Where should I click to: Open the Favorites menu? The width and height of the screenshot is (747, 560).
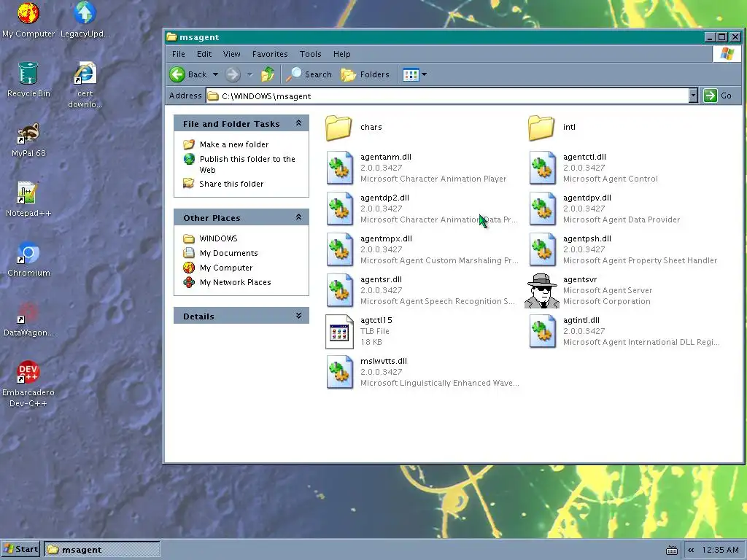point(270,54)
